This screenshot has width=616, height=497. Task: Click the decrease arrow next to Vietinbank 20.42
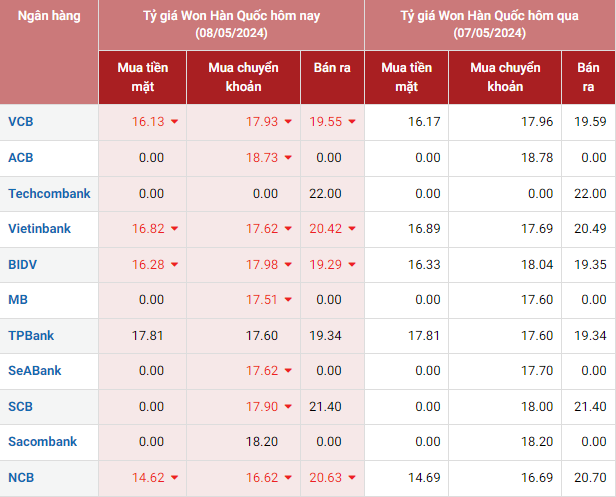(352, 229)
